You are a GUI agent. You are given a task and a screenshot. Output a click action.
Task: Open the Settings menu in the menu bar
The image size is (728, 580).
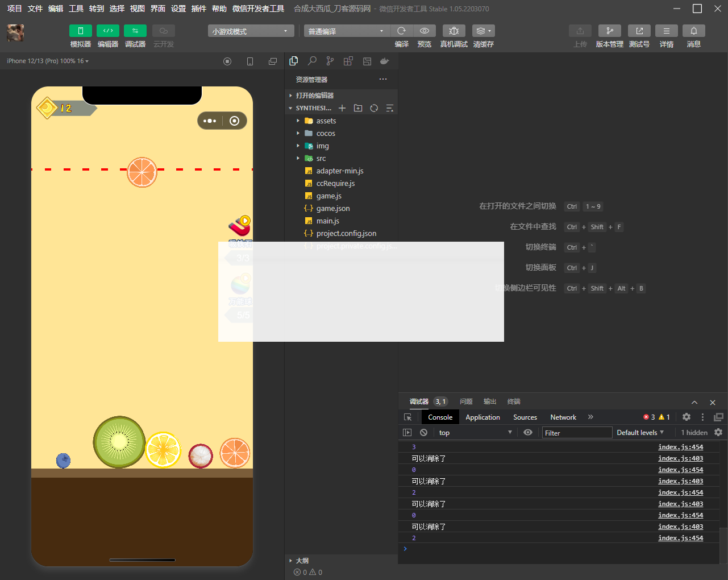(178, 9)
